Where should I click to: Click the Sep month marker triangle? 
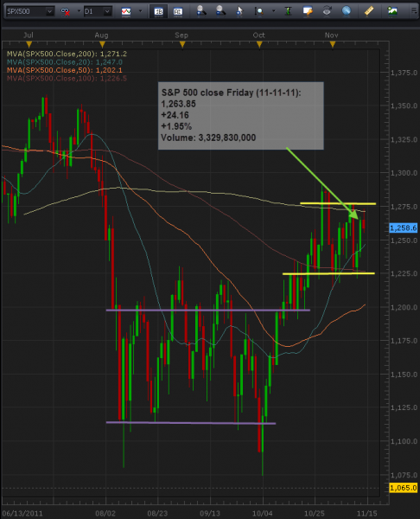[182, 45]
